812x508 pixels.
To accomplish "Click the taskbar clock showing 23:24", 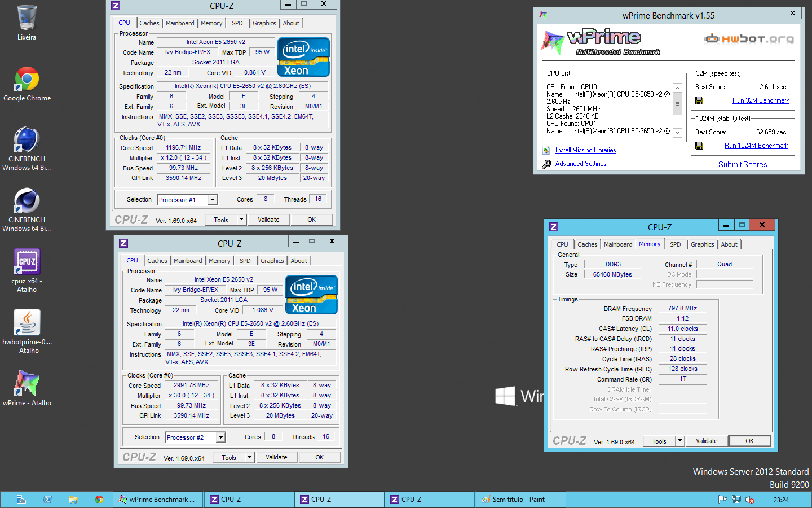I will [781, 500].
